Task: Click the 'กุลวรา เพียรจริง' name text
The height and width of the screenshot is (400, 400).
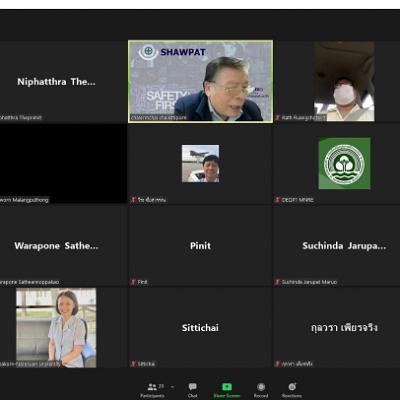Action: (344, 328)
